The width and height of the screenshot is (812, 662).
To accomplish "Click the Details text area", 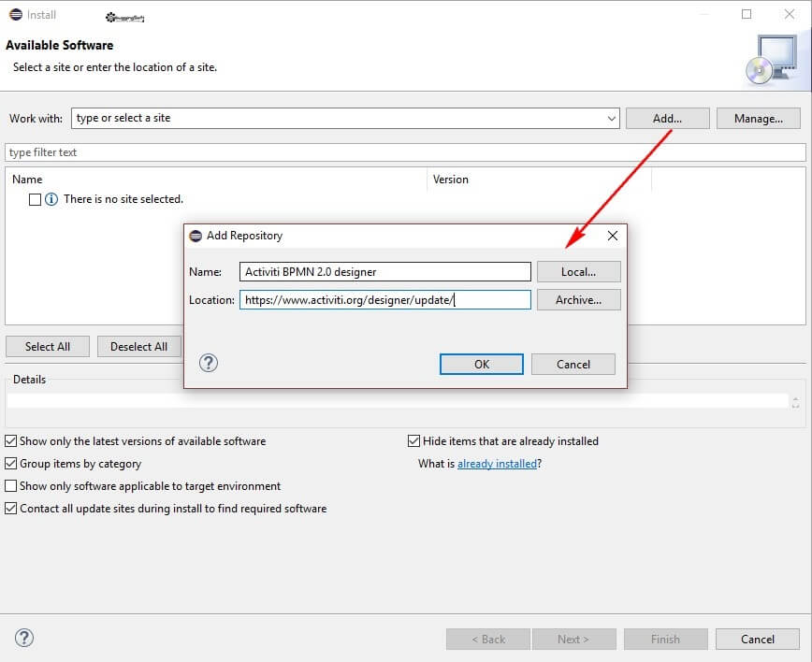I will [x=398, y=401].
